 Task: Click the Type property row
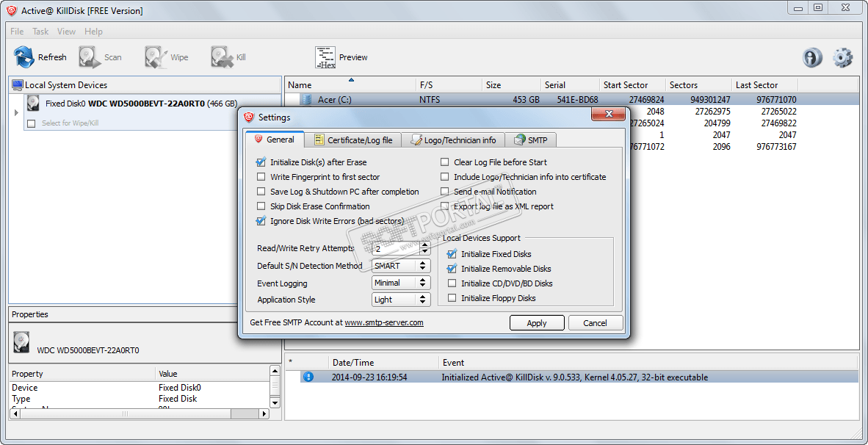pos(139,399)
